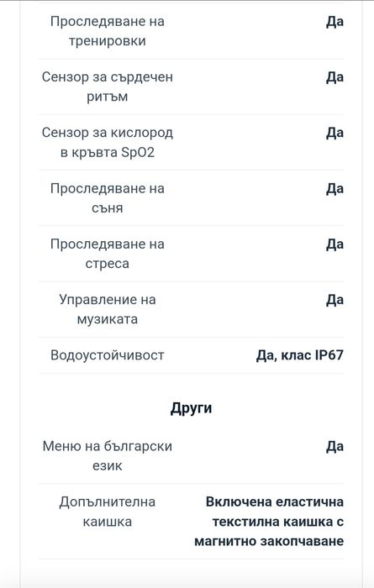Click 'Да' value for workout tracking
Screen dimensions: 374x588
[334, 21]
